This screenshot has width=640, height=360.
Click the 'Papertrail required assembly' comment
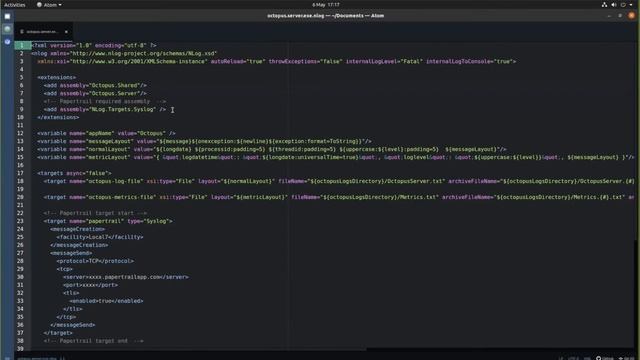(104, 101)
